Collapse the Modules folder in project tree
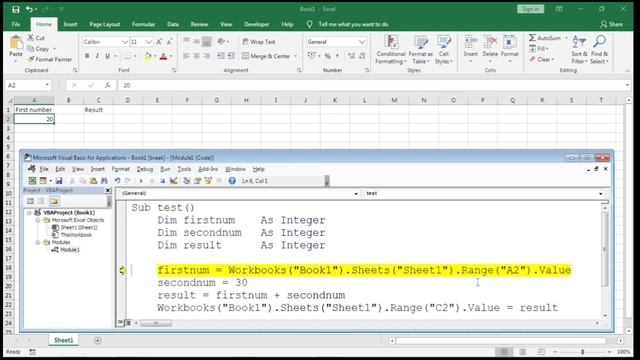 click(x=38, y=242)
